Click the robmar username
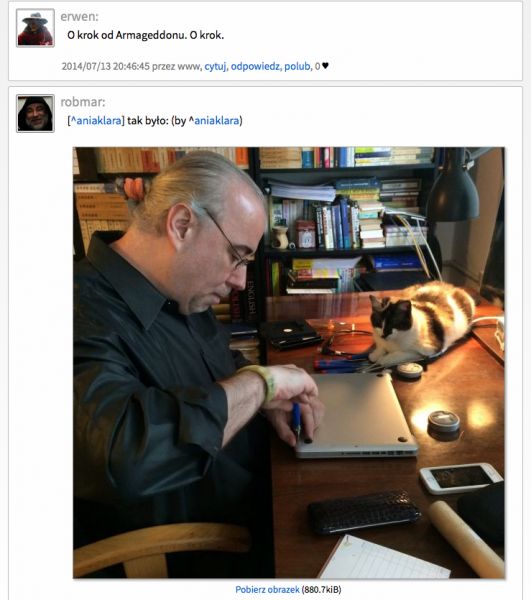 tap(83, 102)
